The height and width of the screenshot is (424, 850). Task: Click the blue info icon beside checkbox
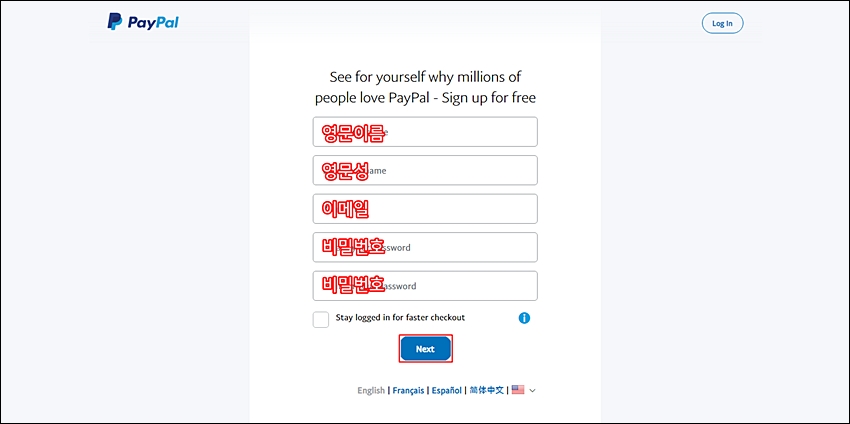pos(524,318)
